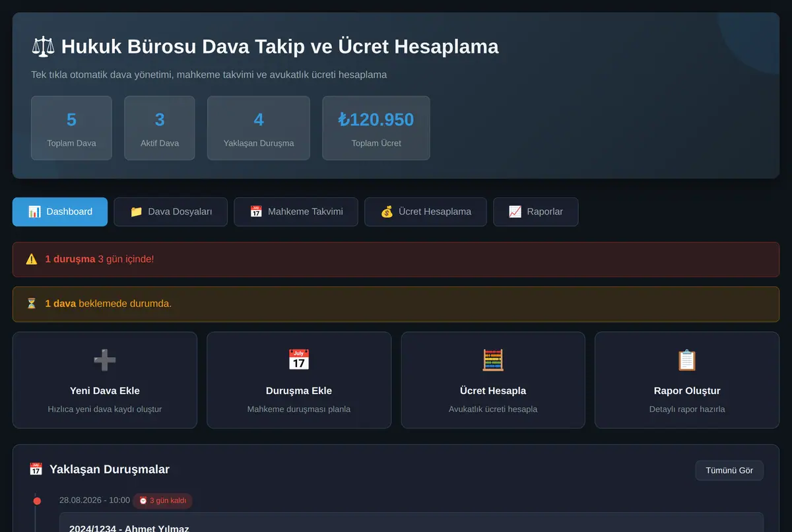The height and width of the screenshot is (532, 792).
Task: Click the chart icon on Raporlar tab
Action: [515, 212]
